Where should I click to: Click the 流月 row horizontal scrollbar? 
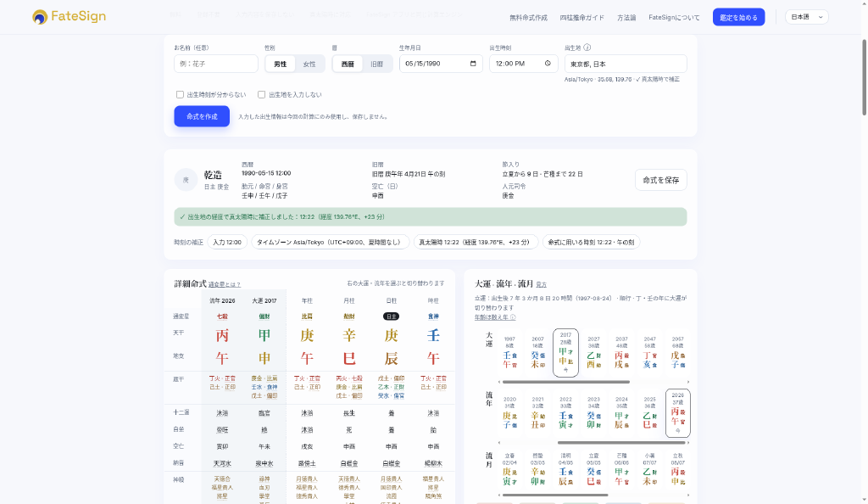555,496
